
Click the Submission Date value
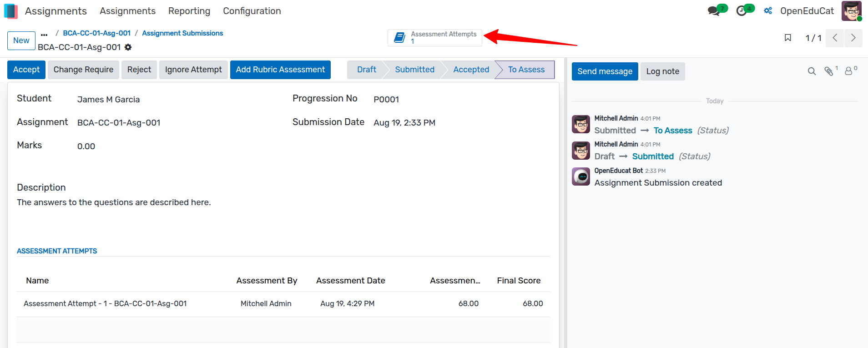click(404, 123)
